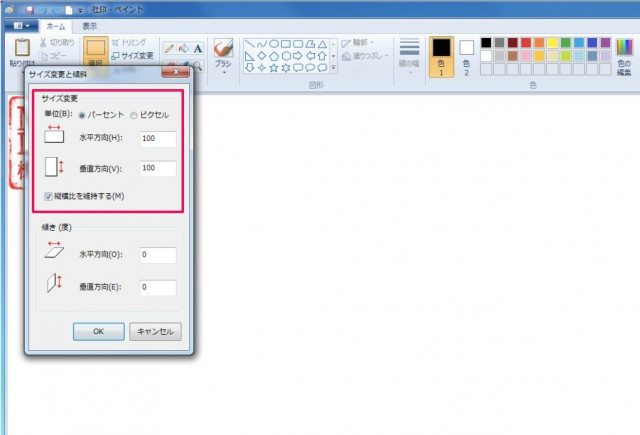Screen dimensions: 640x435
Task: Open the 輪郭 outline dropdown
Action: point(357,44)
